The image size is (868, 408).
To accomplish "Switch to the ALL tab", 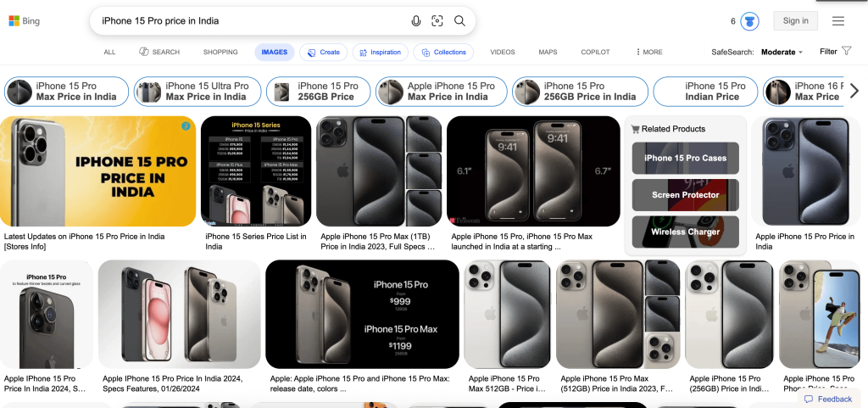I will click(109, 52).
